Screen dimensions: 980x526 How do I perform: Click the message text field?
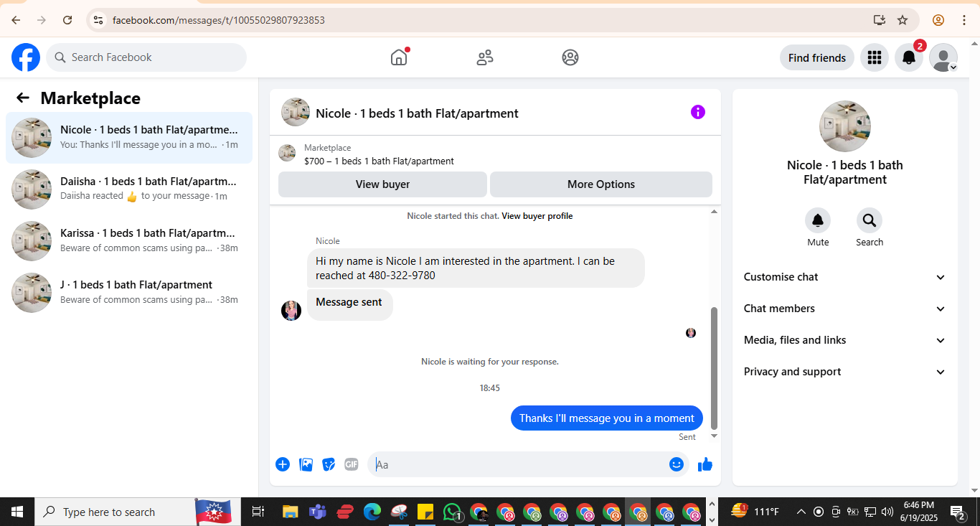click(x=519, y=464)
